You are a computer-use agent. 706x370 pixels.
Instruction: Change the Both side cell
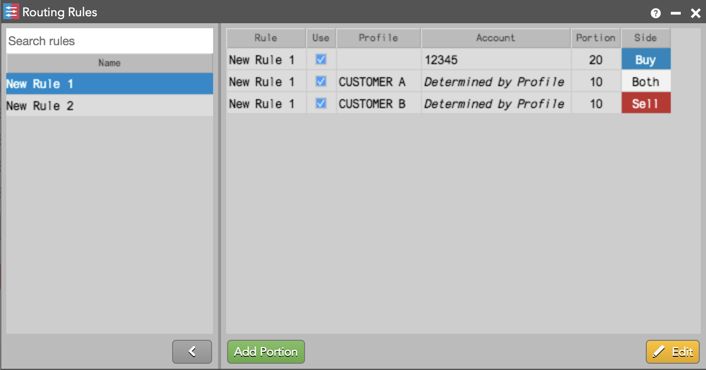[x=646, y=81]
